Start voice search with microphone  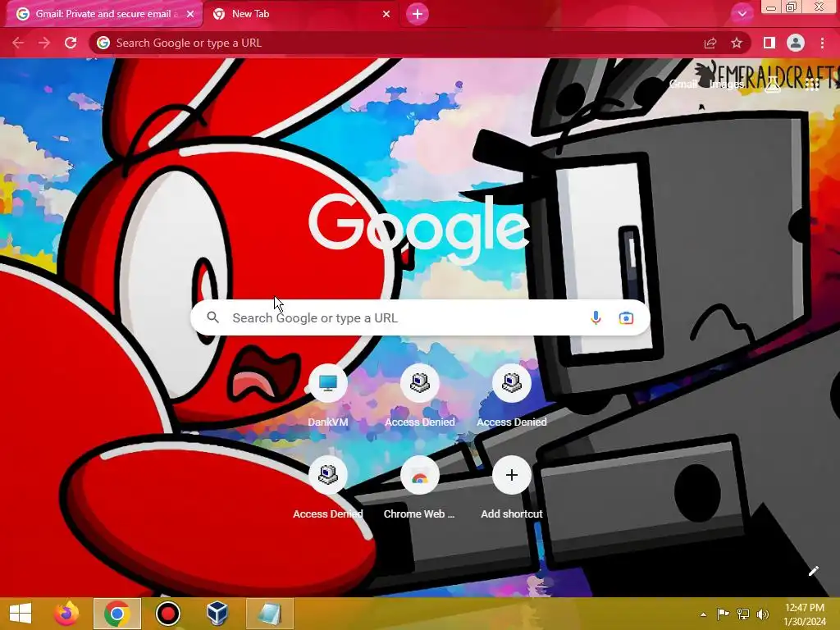[596, 317]
